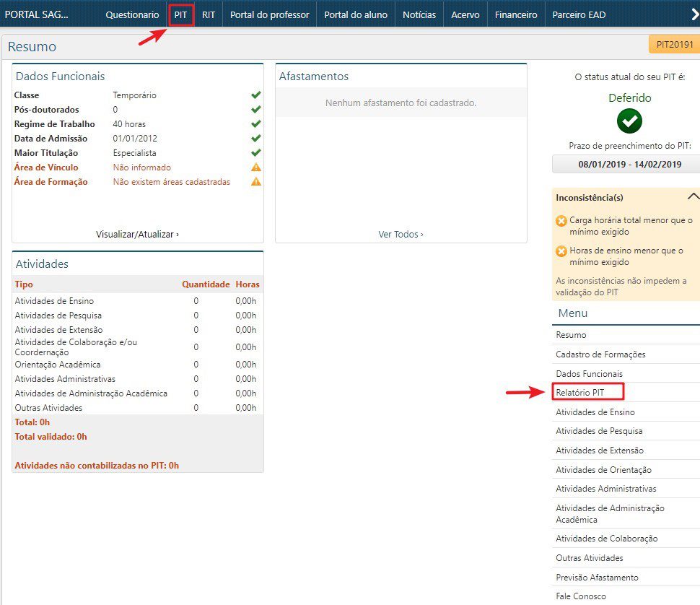Click the warning icon beside Área de Vínculo
The height and width of the screenshot is (605, 700).
point(255,167)
